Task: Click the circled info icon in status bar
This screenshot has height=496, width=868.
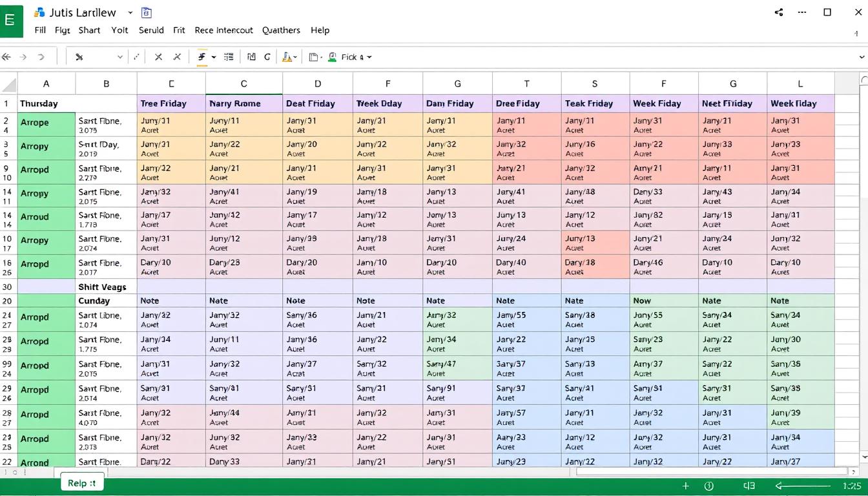Action: pyautogui.click(x=708, y=486)
